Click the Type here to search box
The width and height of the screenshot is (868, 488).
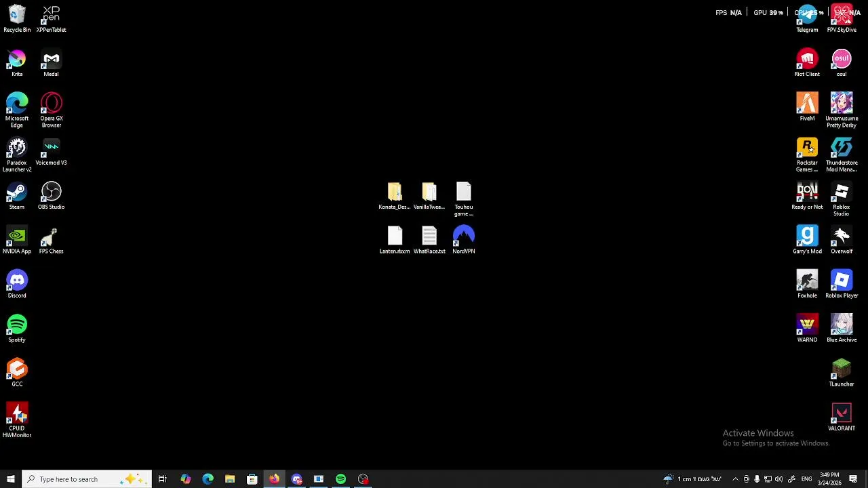tap(86, 479)
